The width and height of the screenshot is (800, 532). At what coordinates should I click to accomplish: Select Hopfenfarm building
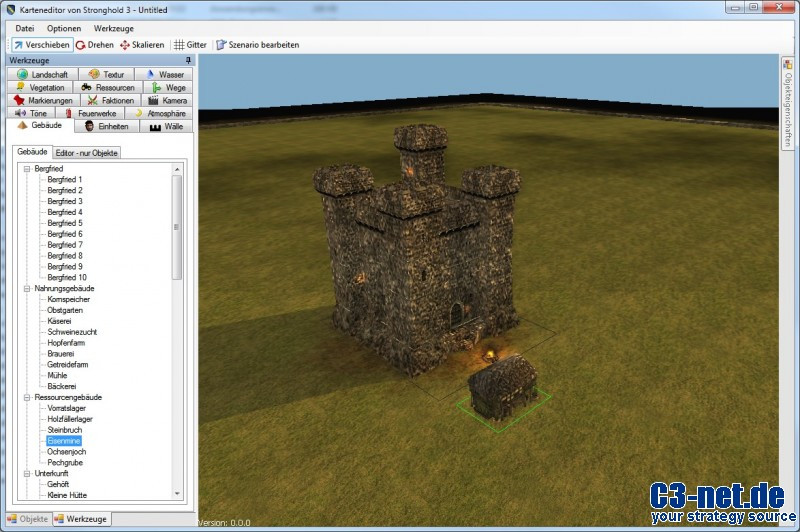click(66, 343)
